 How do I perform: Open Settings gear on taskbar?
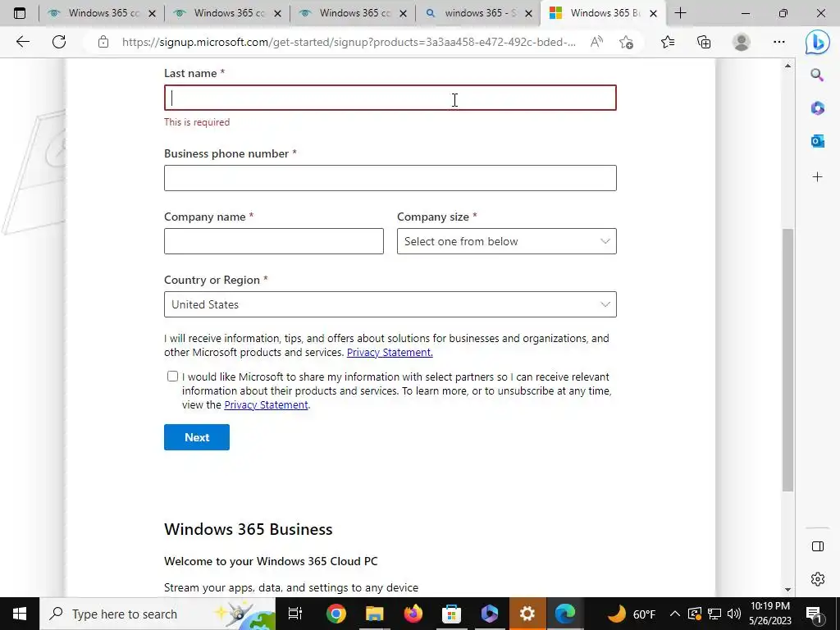[x=527, y=614]
